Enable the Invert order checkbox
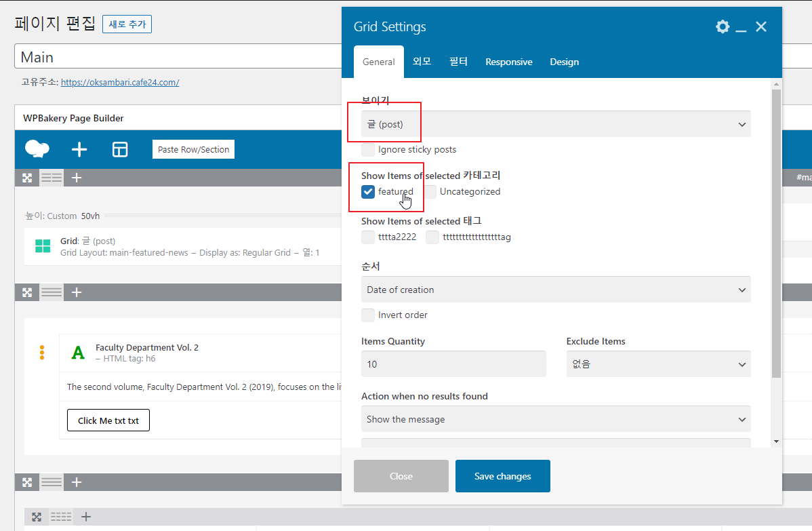 coord(367,315)
